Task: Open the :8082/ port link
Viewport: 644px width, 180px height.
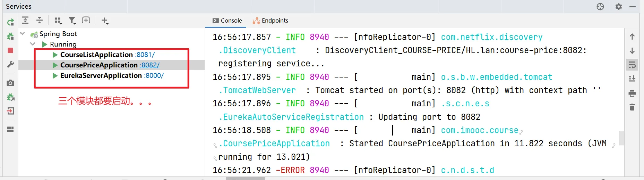Action: click(150, 65)
